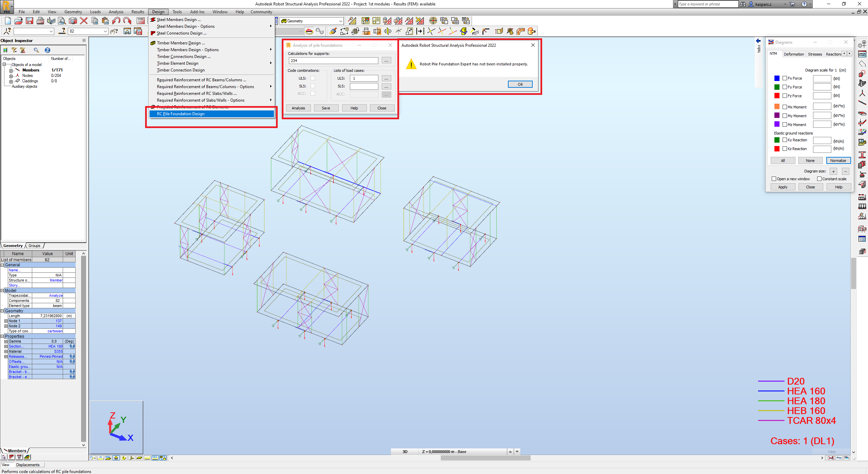Viewport: 868px width, 474px height.
Task: Click the Normalize button in Diagrams panel
Action: pyautogui.click(x=838, y=160)
